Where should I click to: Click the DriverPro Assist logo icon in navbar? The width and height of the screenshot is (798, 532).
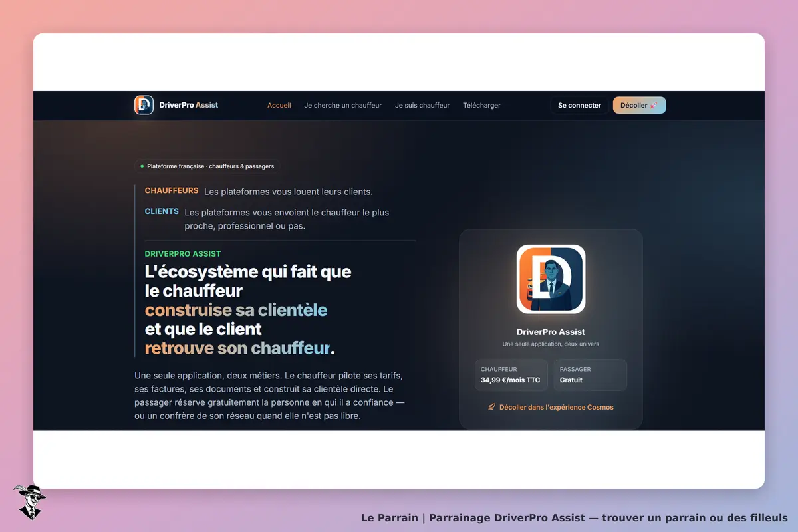pos(144,105)
